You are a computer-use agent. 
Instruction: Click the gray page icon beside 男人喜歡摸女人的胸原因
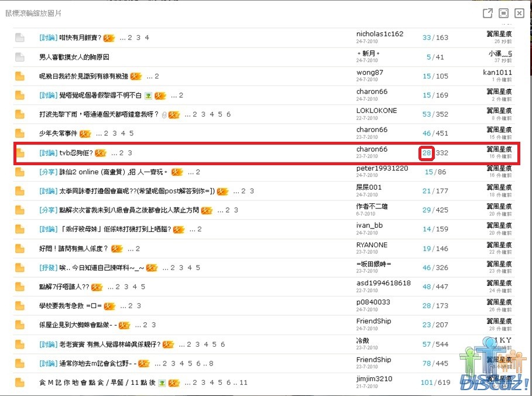(20, 57)
